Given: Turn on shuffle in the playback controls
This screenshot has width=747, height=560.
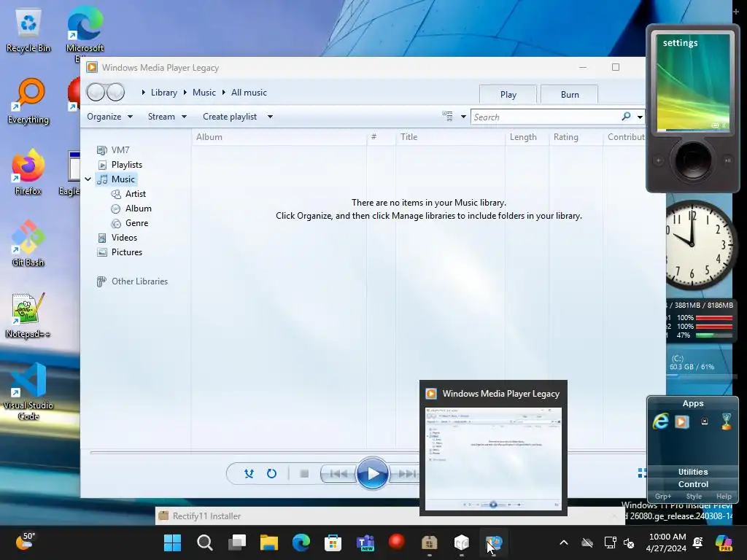Looking at the screenshot, I should point(249,473).
